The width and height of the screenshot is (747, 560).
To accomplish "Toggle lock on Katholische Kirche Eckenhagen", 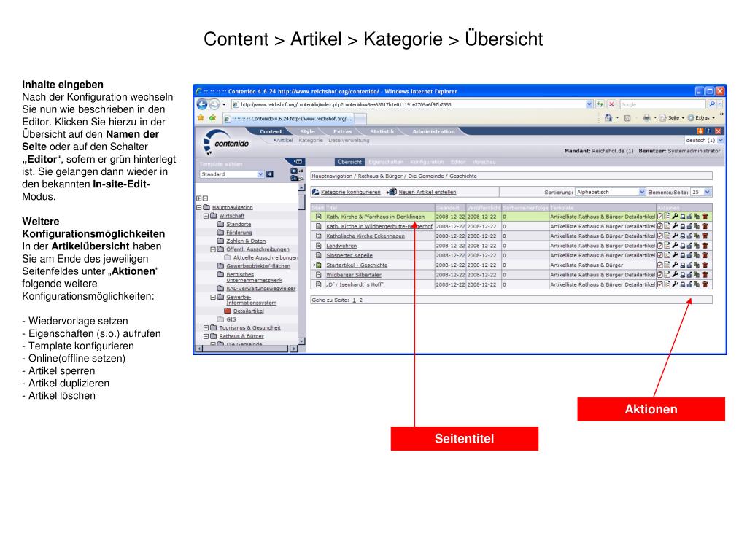I will pos(689,236).
